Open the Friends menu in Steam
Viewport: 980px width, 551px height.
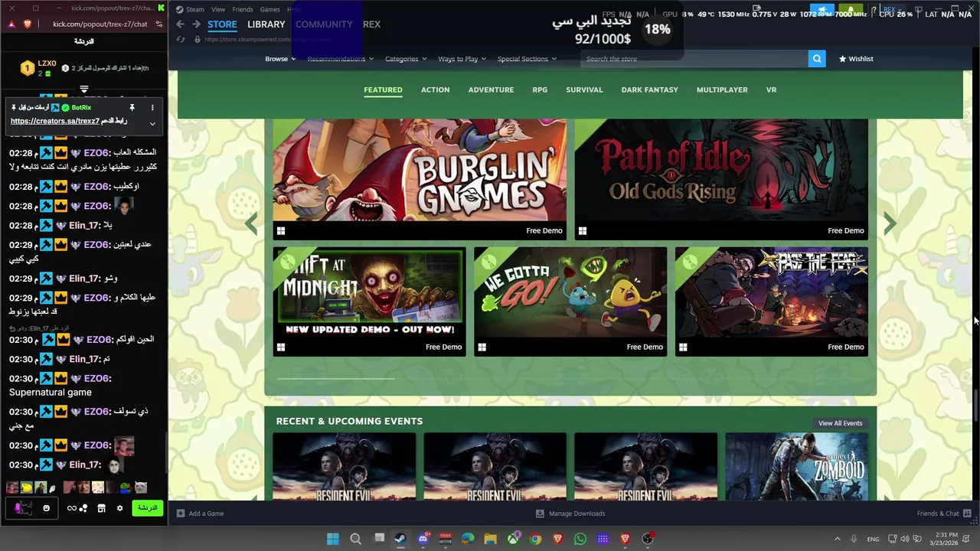[243, 10]
